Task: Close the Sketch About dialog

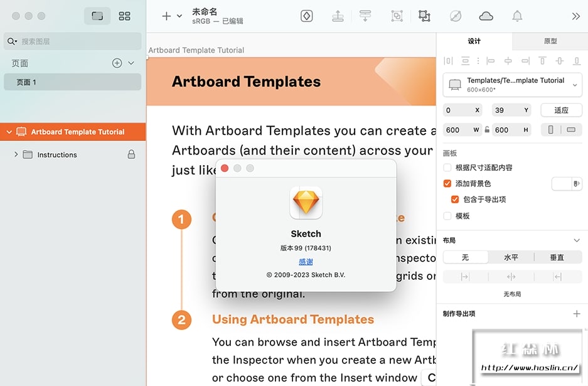Action: 225,168
